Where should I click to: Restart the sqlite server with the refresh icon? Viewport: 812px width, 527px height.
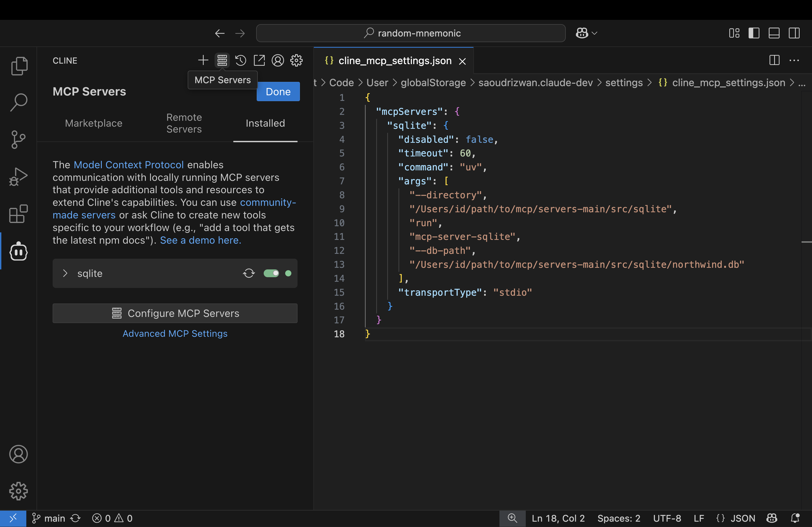(249, 273)
